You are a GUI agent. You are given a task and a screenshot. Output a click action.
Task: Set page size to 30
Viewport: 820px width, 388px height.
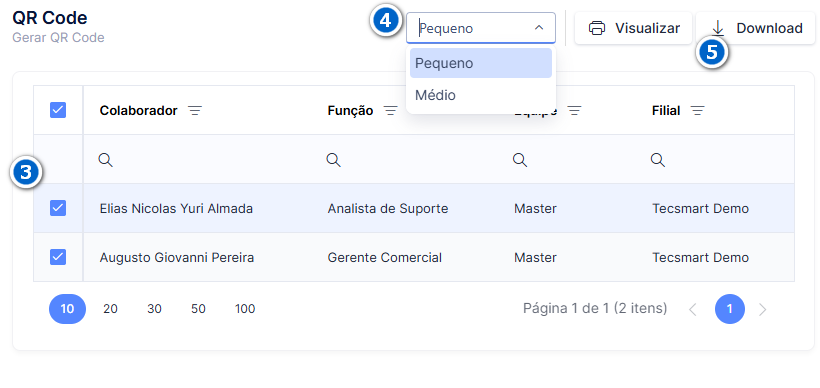154,309
